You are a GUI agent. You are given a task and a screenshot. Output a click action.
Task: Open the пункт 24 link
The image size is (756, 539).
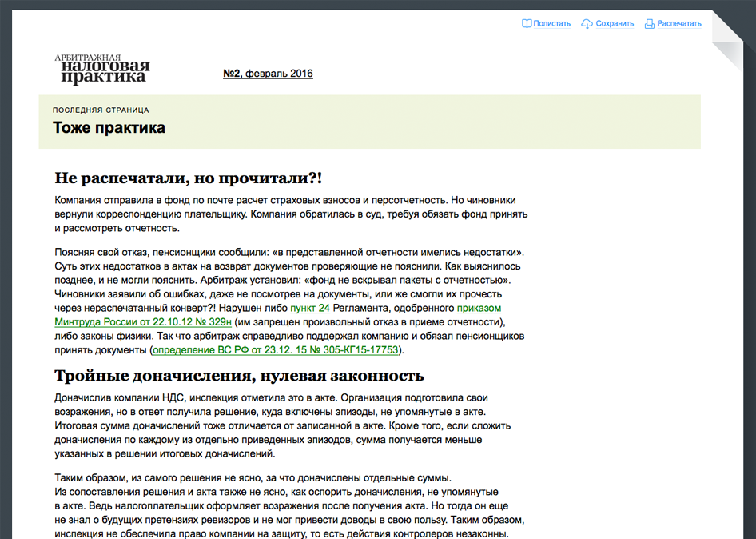[x=310, y=308]
